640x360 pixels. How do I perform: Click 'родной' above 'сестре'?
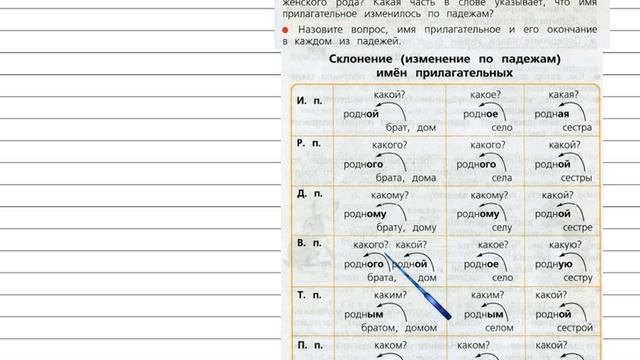(552, 214)
